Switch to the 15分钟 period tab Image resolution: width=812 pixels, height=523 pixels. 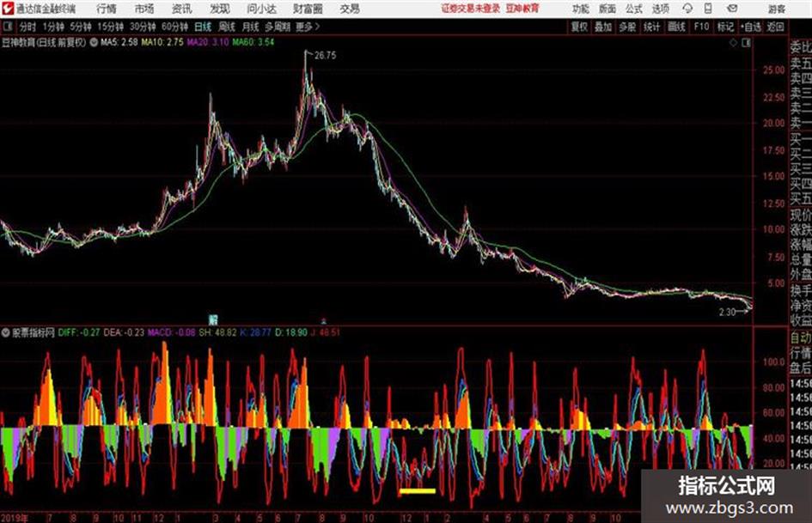tap(111, 27)
